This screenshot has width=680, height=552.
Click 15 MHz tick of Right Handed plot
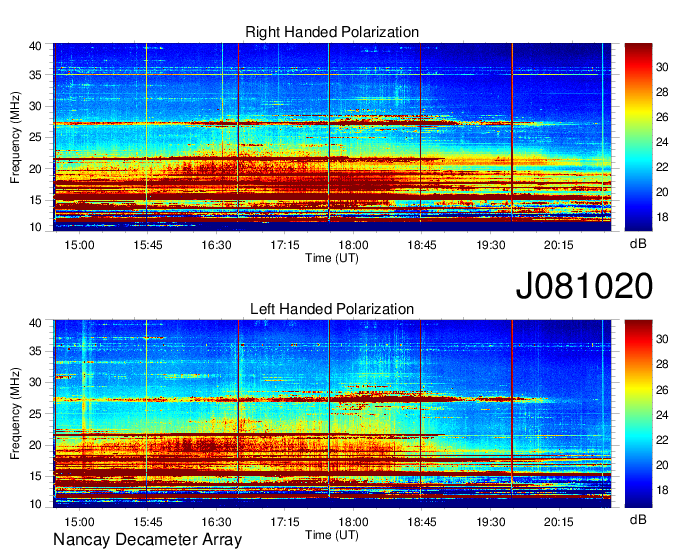pos(36,200)
